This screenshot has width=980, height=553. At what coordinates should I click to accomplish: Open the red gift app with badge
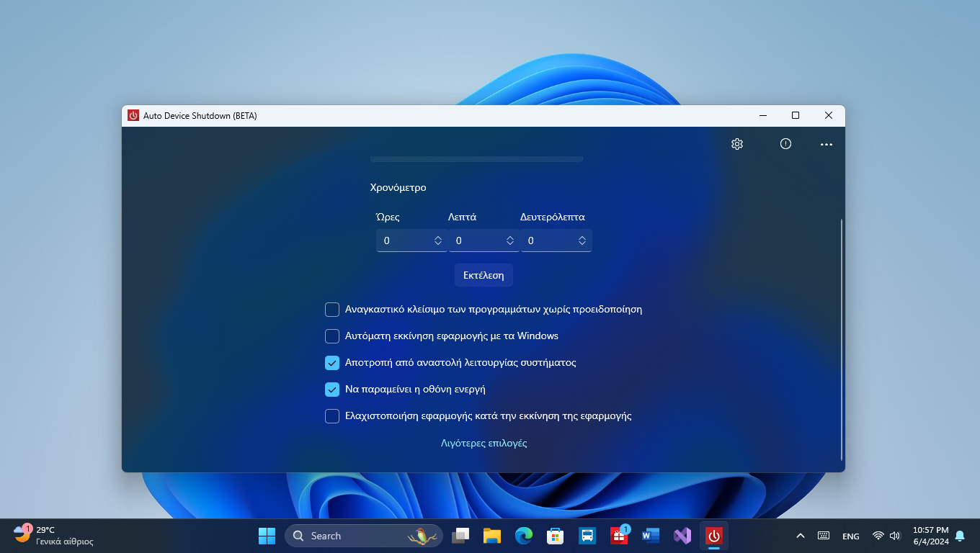[620, 535]
